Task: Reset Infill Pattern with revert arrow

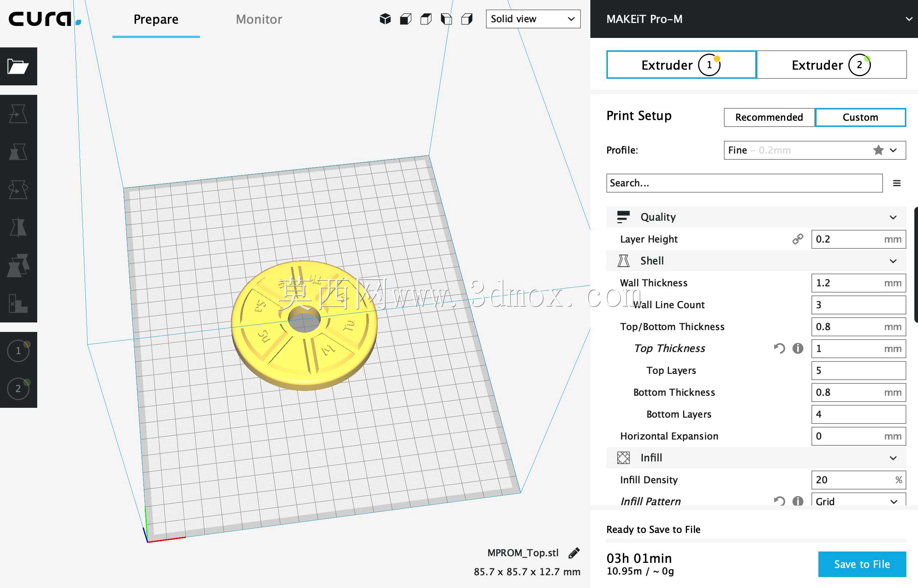Action: pyautogui.click(x=779, y=500)
